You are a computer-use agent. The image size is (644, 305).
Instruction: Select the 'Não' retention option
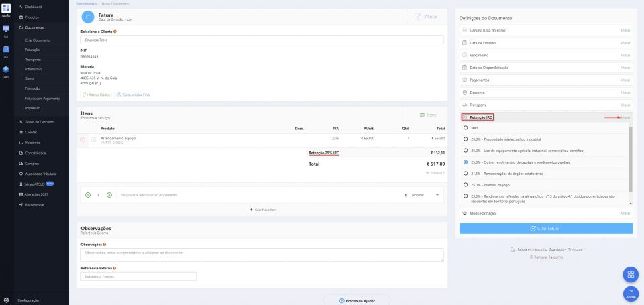(466, 127)
